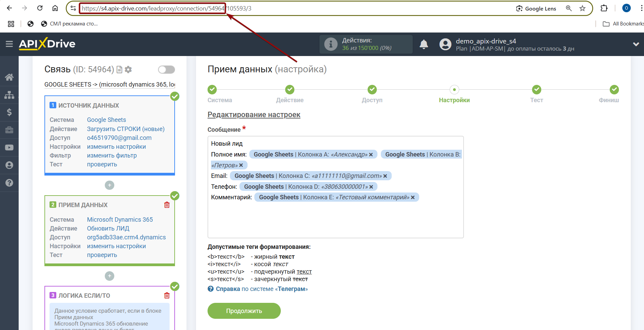This screenshot has width=644, height=330.
Task: Open the help question sidebar icon
Action: [9, 183]
